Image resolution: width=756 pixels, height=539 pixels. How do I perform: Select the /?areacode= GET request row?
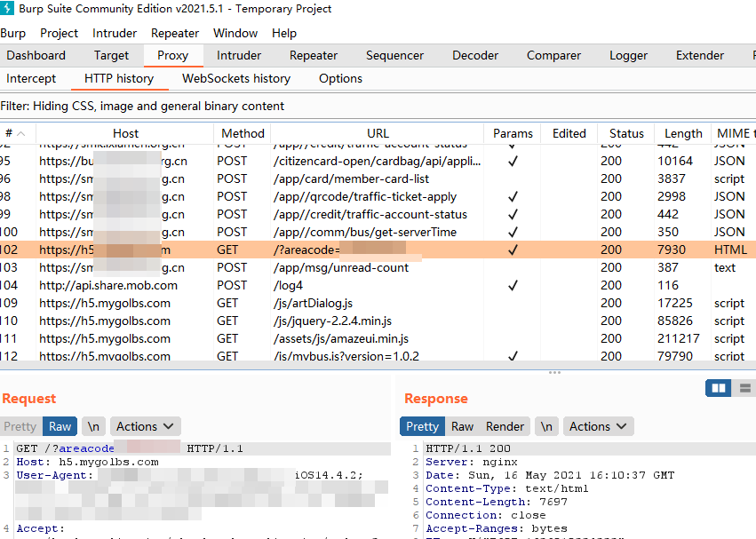(378, 250)
